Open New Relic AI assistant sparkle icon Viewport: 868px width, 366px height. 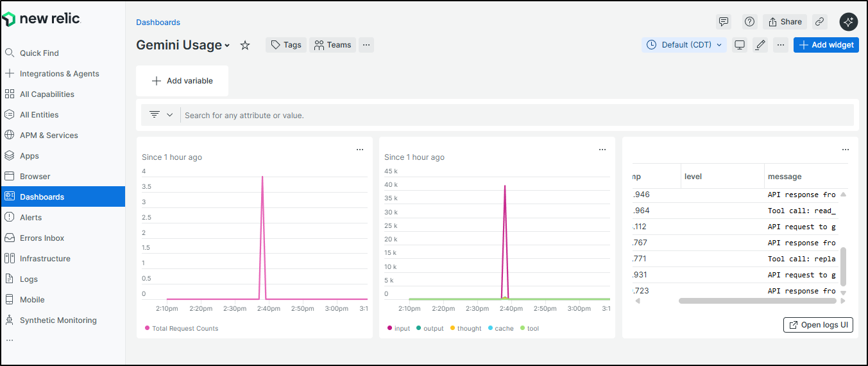tap(848, 21)
